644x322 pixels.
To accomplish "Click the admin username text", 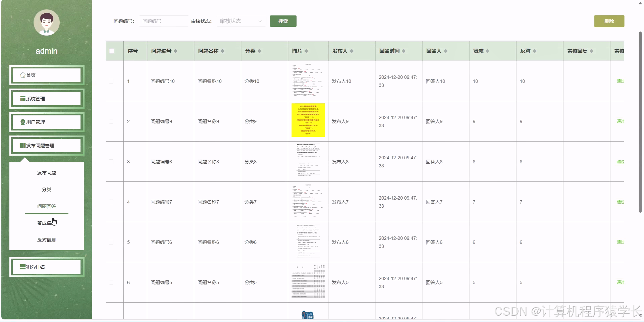I will tap(47, 51).
